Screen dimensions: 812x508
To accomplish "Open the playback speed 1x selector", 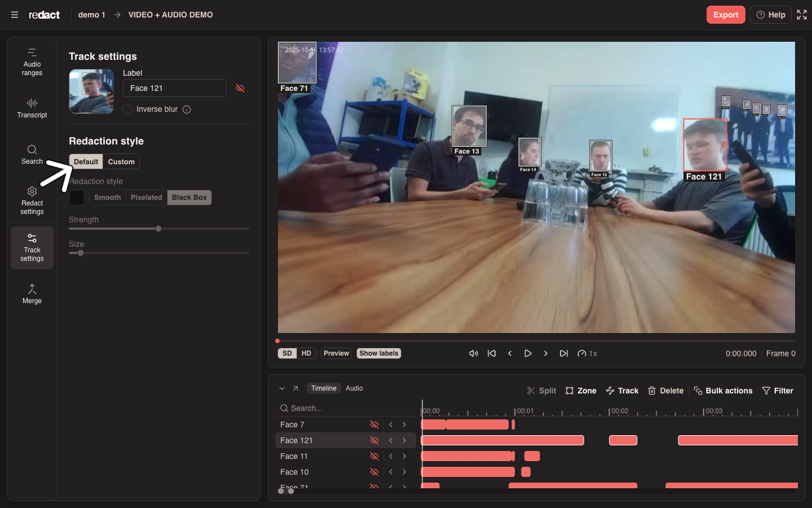I will click(x=588, y=353).
